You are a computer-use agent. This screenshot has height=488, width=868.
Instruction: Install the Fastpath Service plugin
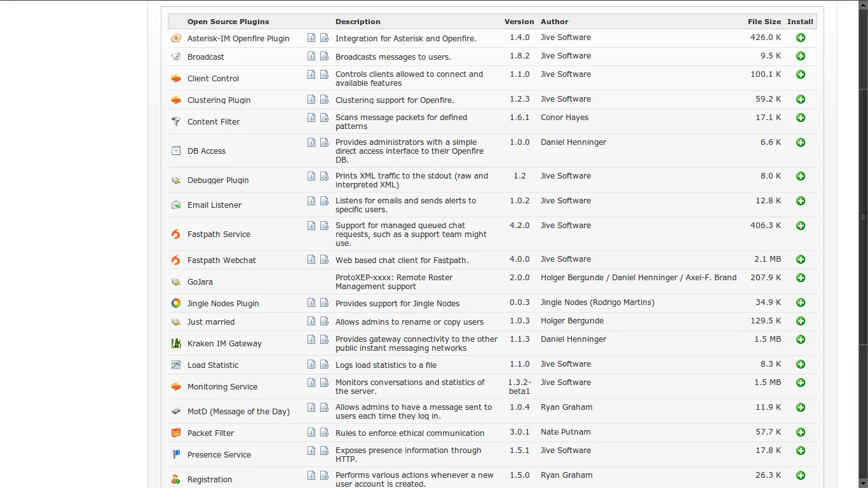tap(801, 226)
